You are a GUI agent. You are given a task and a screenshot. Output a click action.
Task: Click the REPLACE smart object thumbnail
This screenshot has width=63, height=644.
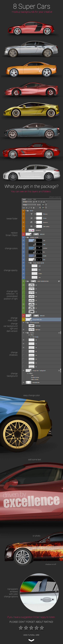(x=36, y=234)
